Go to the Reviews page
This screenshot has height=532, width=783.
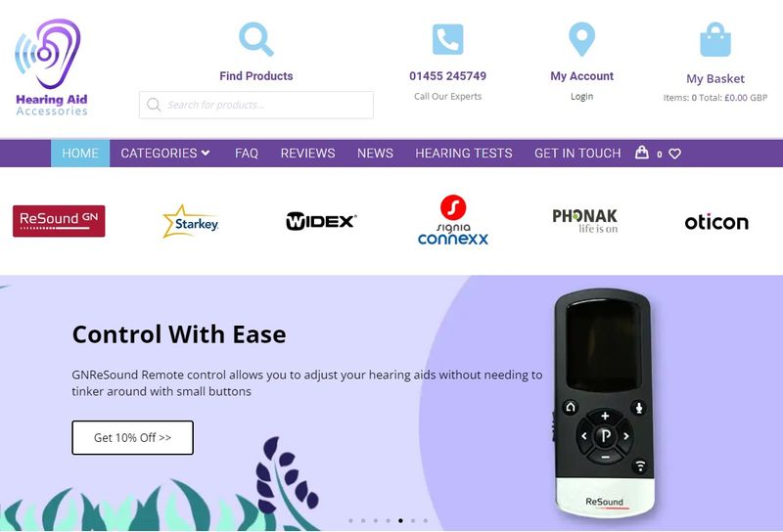307,154
